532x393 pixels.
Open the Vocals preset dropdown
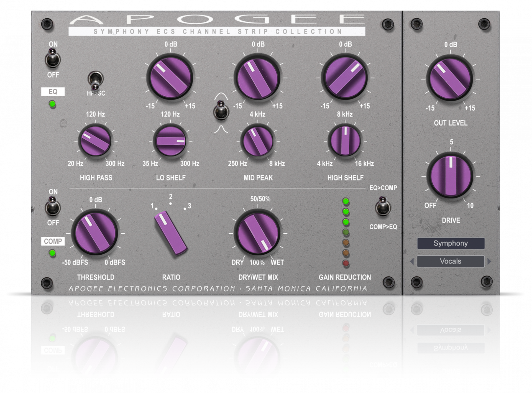(x=451, y=261)
